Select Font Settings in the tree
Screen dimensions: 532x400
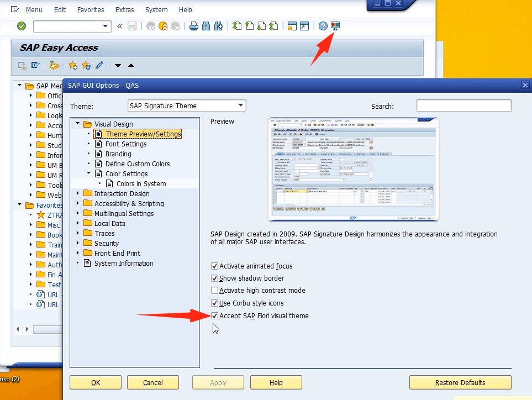pyautogui.click(x=126, y=144)
